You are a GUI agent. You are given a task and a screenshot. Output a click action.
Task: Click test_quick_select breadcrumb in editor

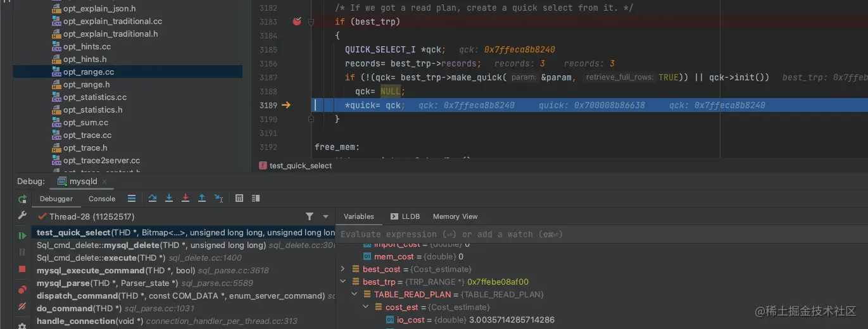pos(301,166)
